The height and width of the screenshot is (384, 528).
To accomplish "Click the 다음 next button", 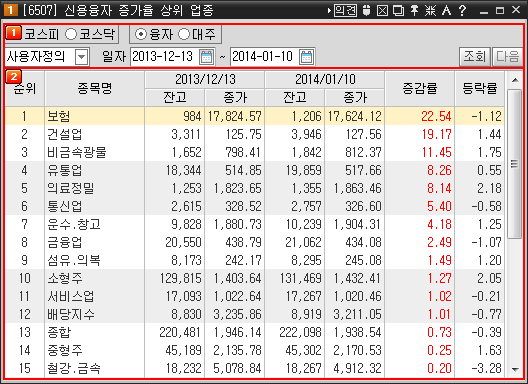I will point(507,56).
